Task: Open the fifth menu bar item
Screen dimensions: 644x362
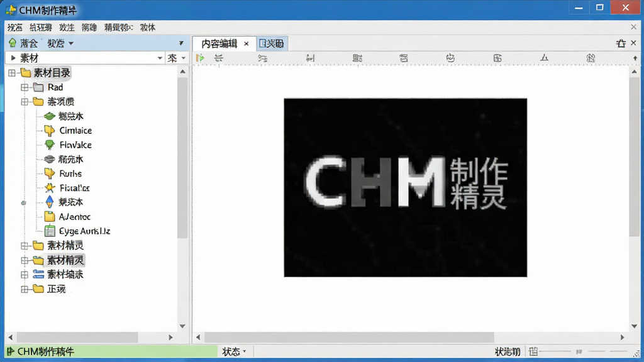Action: click(x=118, y=28)
